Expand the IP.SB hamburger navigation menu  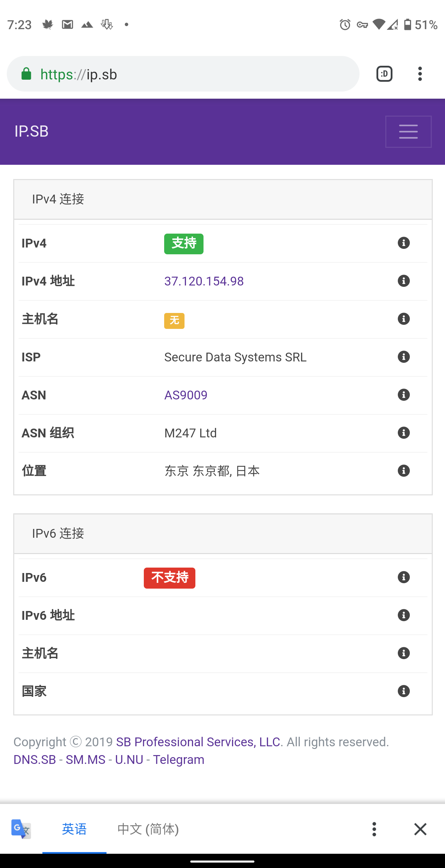pyautogui.click(x=408, y=132)
